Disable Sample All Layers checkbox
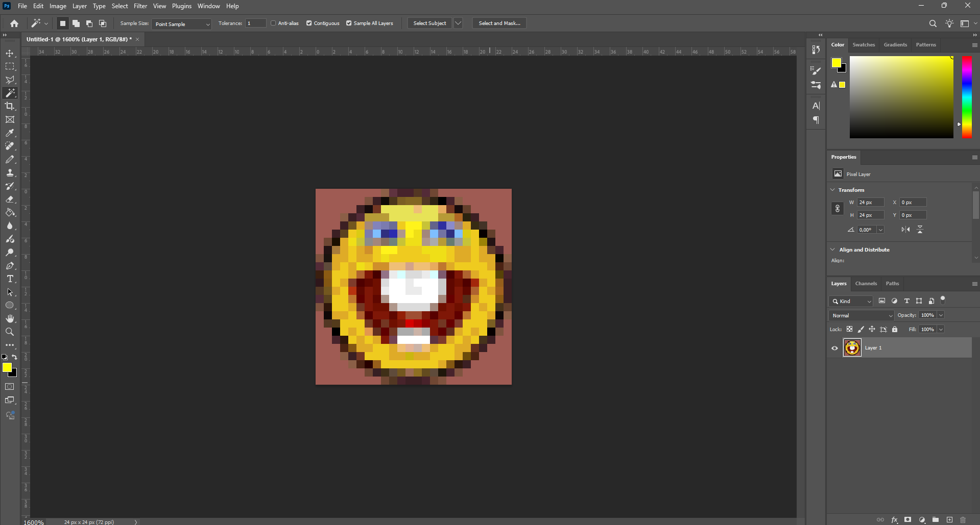Screen dimensions: 980x525 pyautogui.click(x=349, y=23)
